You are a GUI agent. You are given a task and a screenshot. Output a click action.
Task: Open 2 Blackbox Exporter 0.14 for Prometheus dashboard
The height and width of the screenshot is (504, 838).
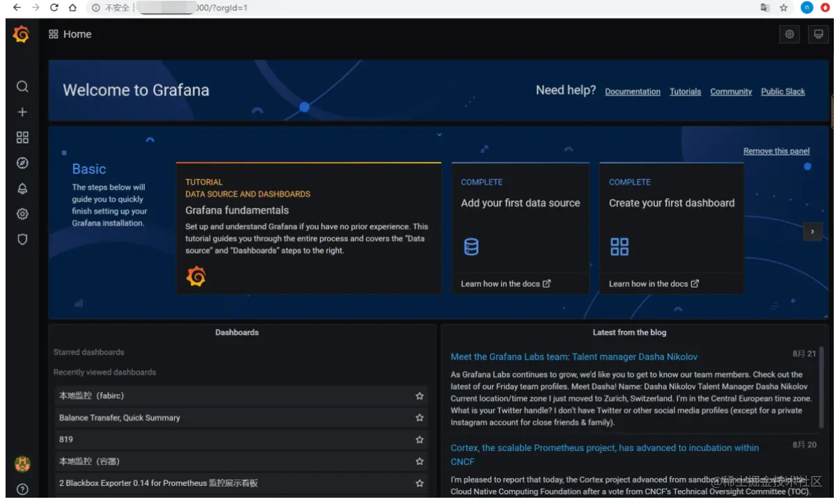(x=241, y=483)
